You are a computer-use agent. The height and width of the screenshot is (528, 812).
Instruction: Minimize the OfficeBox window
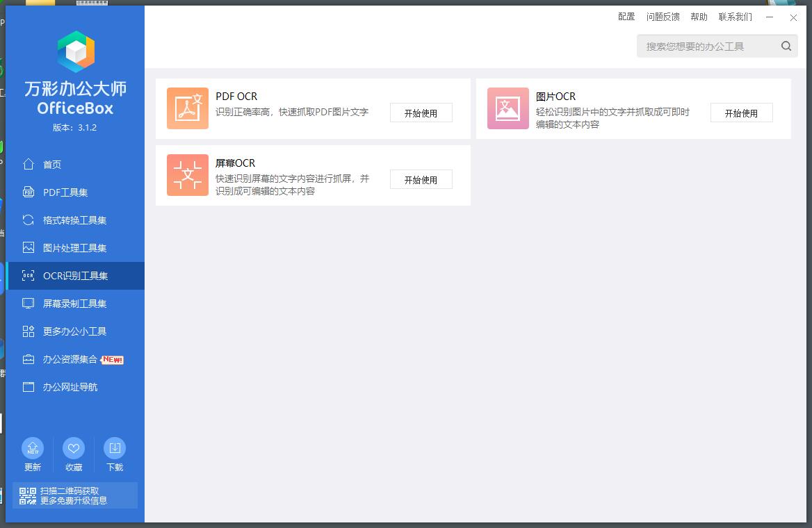pyautogui.click(x=770, y=17)
